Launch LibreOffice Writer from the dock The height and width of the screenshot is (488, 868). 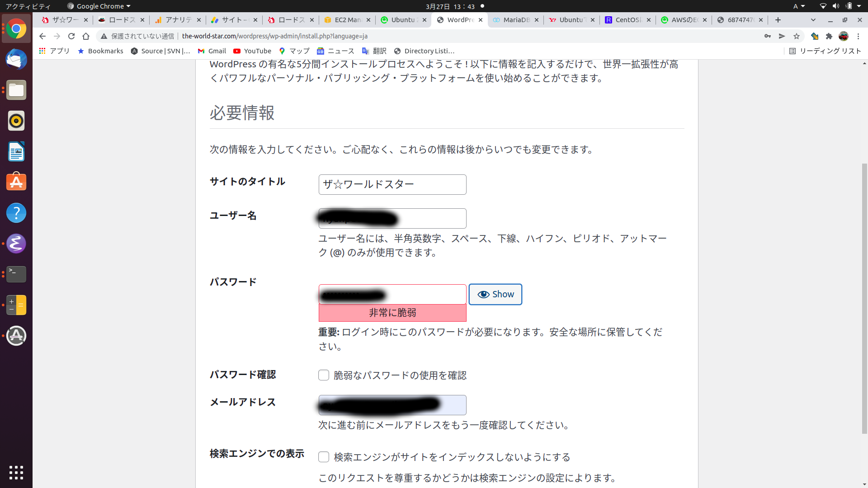[x=16, y=152]
